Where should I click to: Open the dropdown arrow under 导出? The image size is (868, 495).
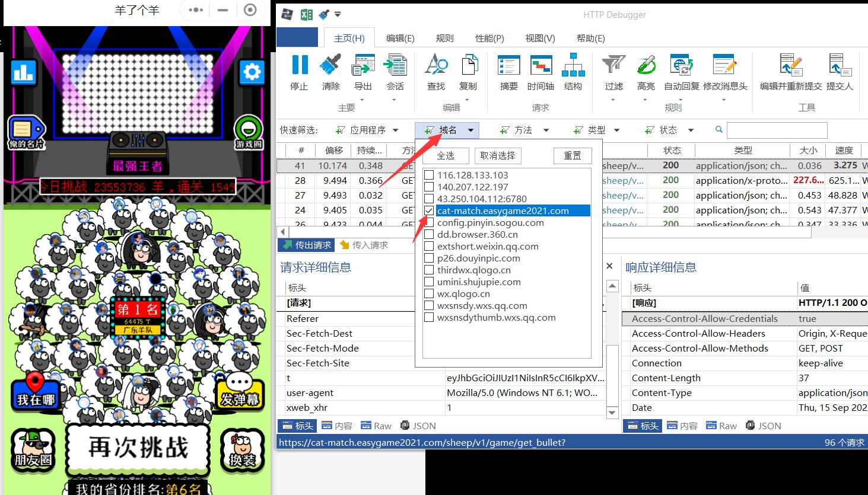click(x=363, y=100)
